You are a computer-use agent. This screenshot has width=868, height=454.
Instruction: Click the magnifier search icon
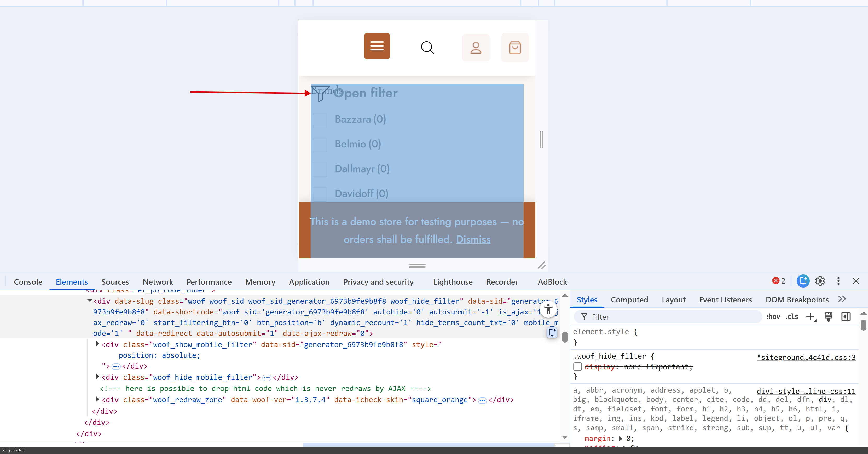427,48
